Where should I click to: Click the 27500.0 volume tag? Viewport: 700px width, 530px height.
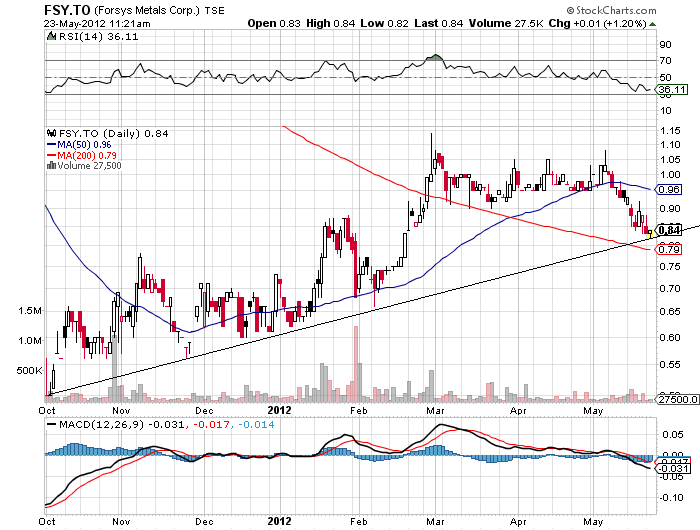677,399
